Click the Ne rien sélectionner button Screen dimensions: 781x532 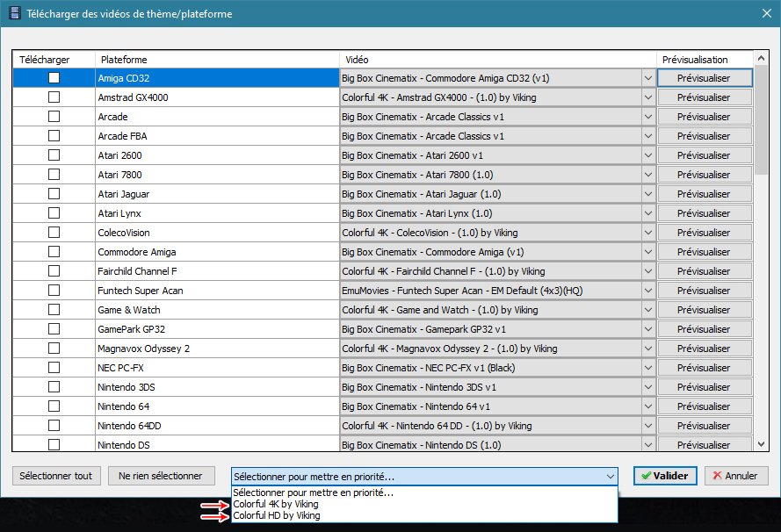coord(161,476)
